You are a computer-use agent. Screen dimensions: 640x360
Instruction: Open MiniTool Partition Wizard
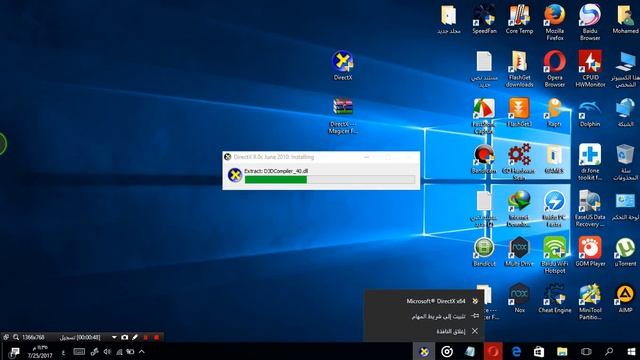(590, 302)
